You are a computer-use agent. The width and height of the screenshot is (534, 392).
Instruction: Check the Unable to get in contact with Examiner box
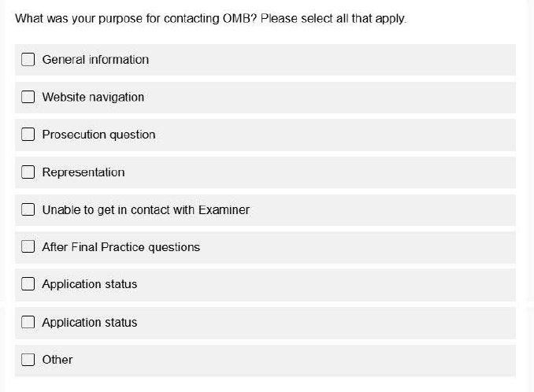point(28,210)
